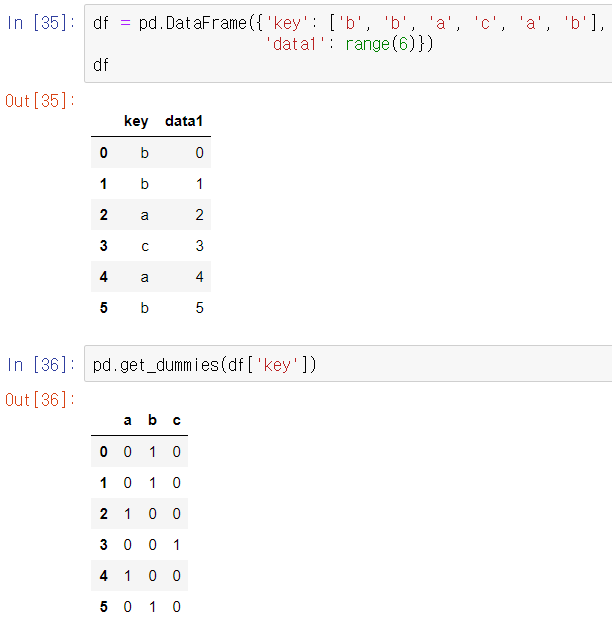The image size is (612, 624).
Task: Click row index 2 in dummies table
Action: tap(103, 513)
